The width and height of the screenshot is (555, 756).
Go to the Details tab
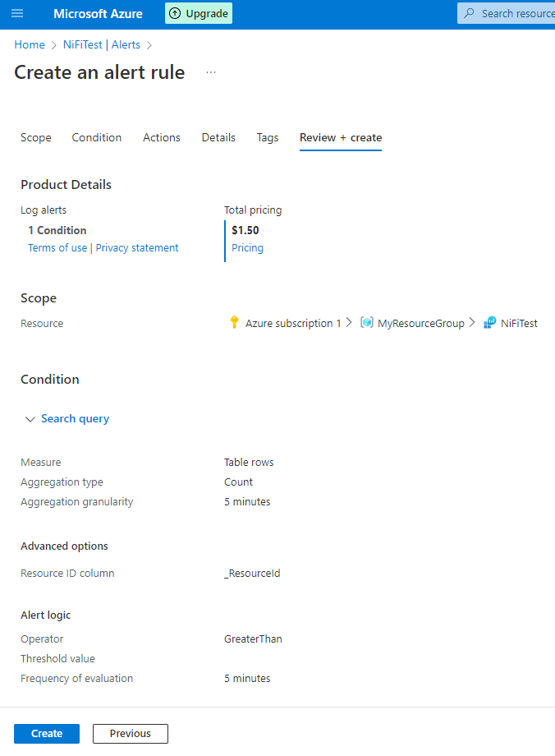coord(218,138)
